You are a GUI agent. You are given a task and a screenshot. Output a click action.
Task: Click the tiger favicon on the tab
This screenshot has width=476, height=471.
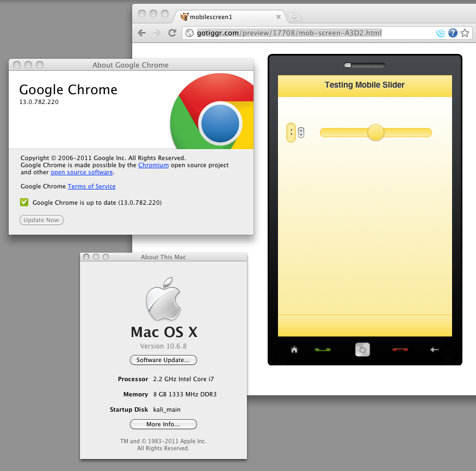point(184,17)
